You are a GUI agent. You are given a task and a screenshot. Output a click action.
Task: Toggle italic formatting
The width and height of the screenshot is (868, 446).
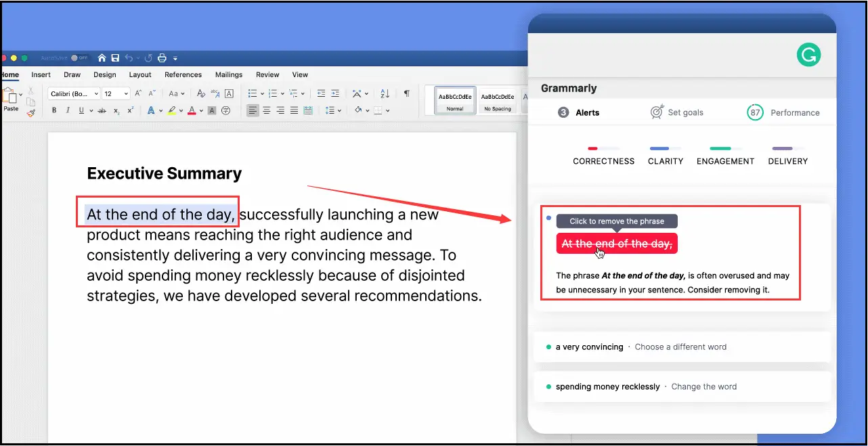68,110
